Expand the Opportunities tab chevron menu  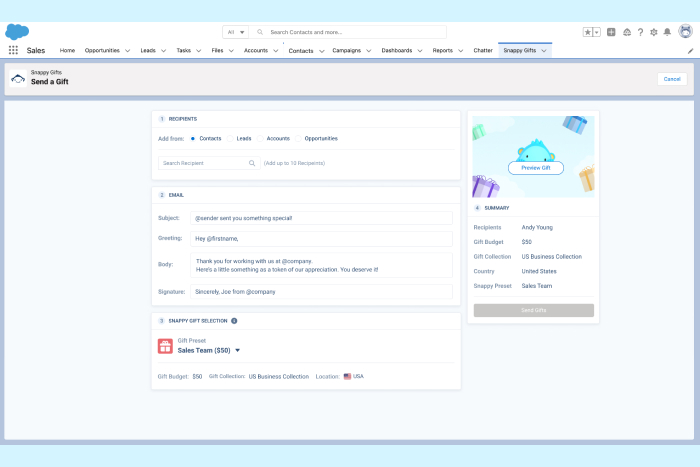click(127, 50)
